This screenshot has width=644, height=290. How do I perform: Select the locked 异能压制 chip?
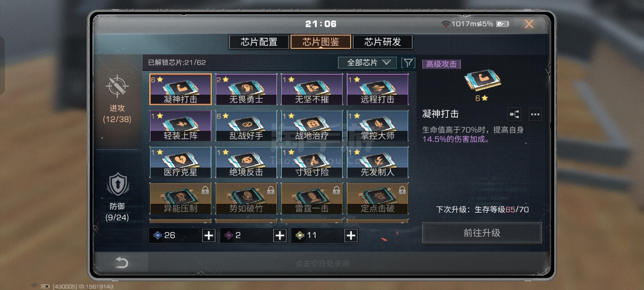(180, 198)
